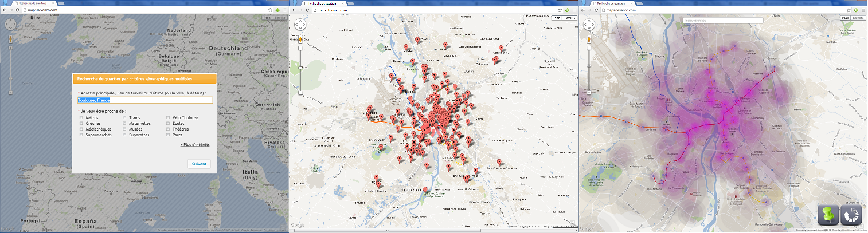Click the pan control on the left window map
868x233 pixels.
(x=10, y=25)
